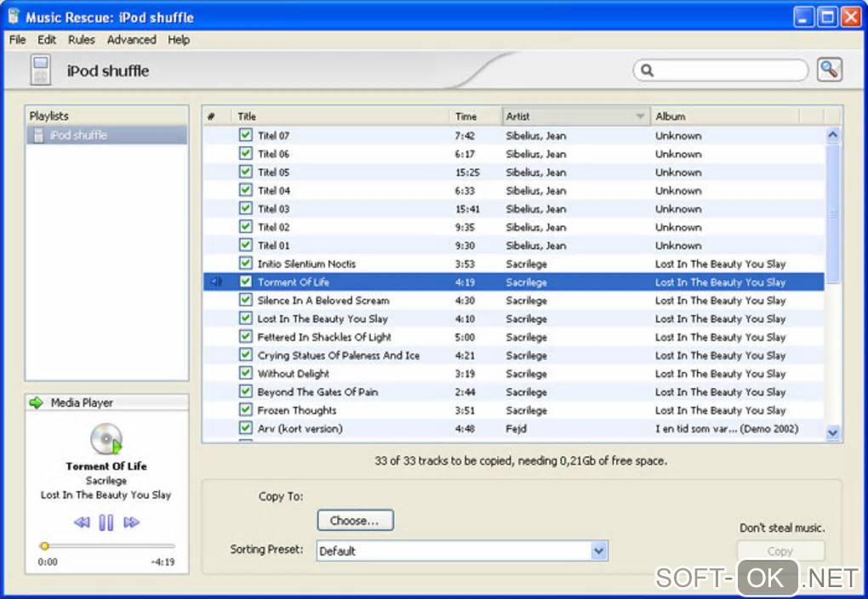This screenshot has height=599, width=868.
Task: Click the "15:25" time cell
Action: pos(467,172)
